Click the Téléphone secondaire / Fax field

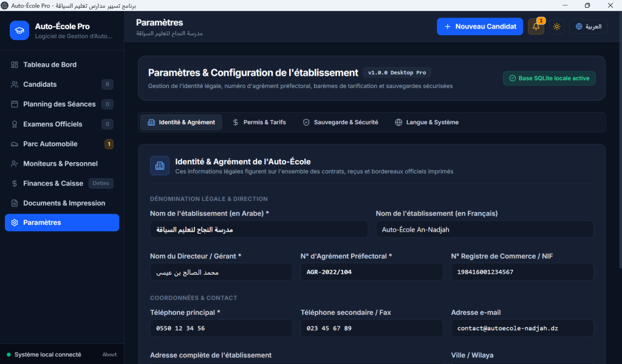(372, 328)
